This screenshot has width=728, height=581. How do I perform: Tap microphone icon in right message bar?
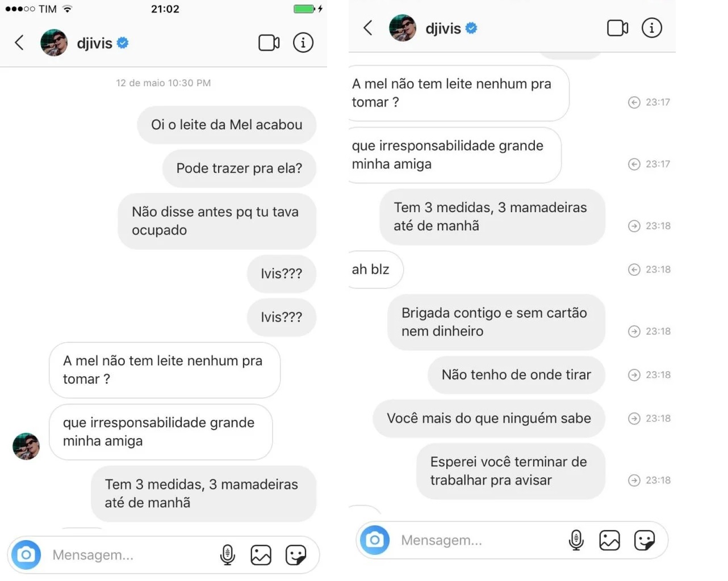(576, 540)
